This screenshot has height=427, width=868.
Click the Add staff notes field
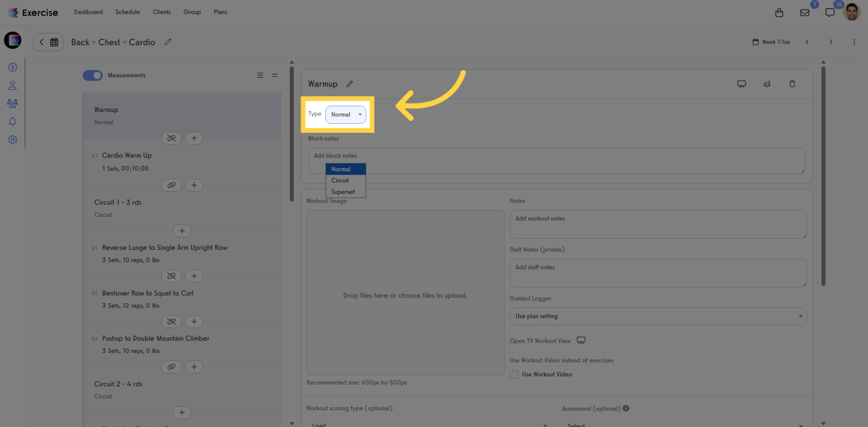coord(658,273)
